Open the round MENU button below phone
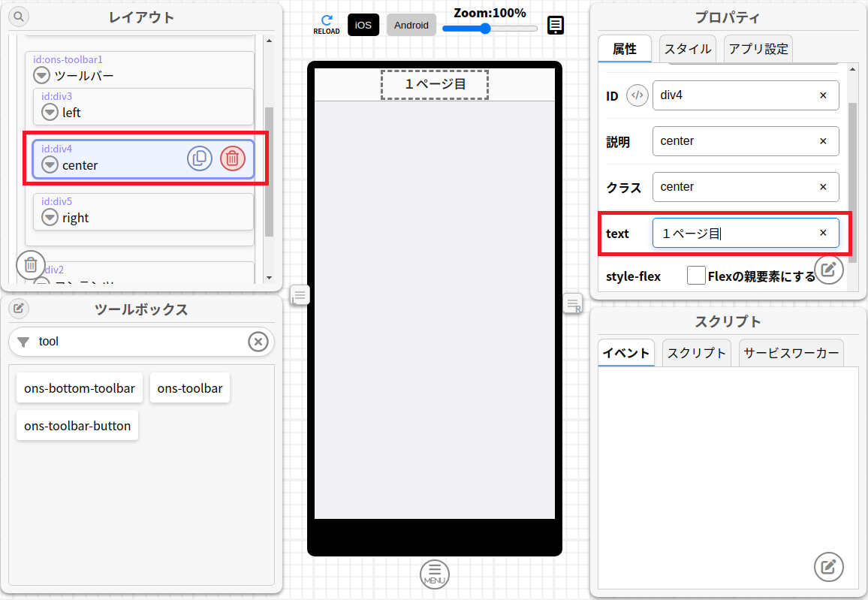This screenshot has height=600, width=868. click(x=435, y=574)
